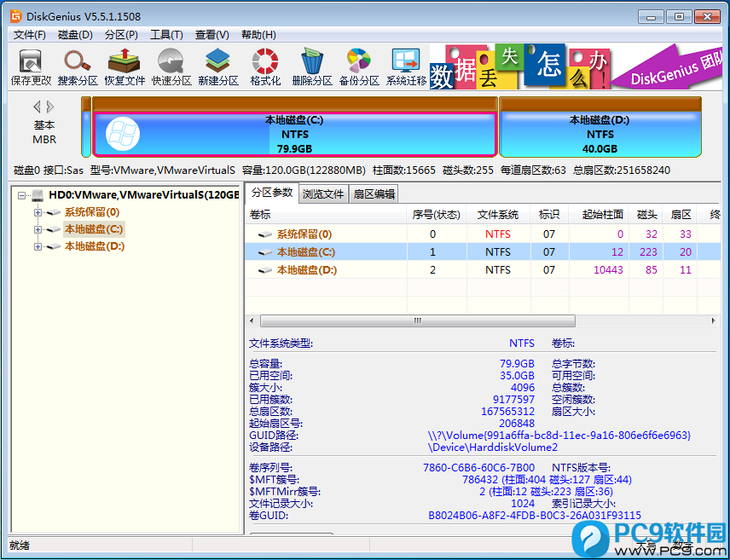Click the drive icon in 本地磁盘(D:) table row
Image resolution: width=730 pixels, height=560 pixels.
point(265,270)
